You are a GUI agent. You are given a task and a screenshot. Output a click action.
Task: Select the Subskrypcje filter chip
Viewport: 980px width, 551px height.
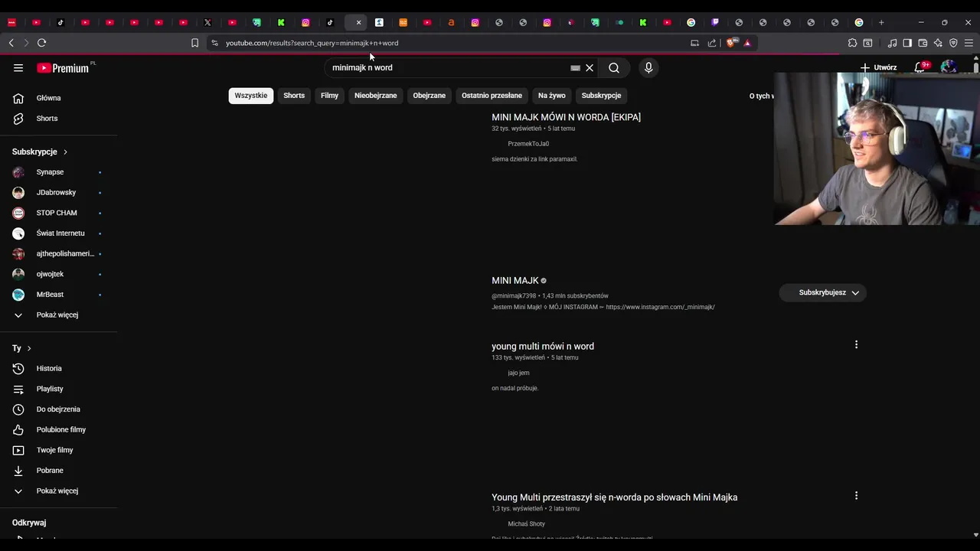tap(601, 96)
